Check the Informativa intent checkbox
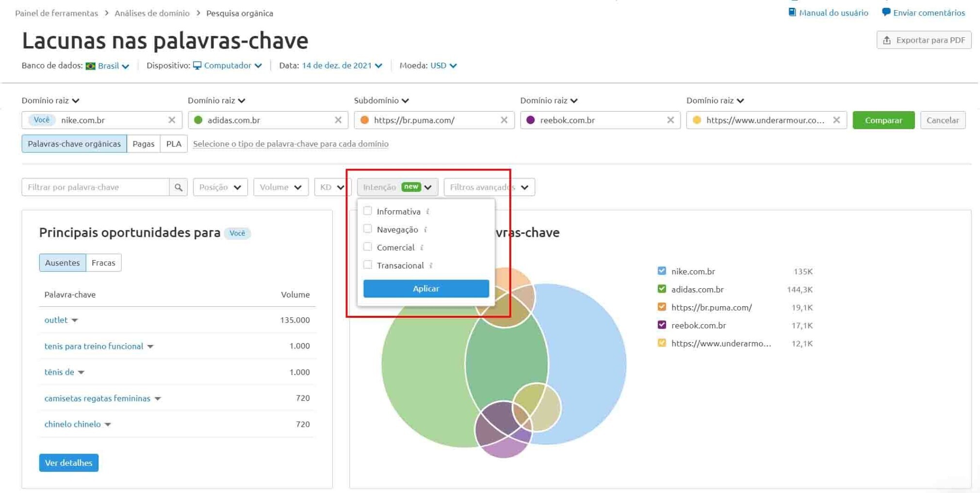The height and width of the screenshot is (493, 980). (x=368, y=211)
